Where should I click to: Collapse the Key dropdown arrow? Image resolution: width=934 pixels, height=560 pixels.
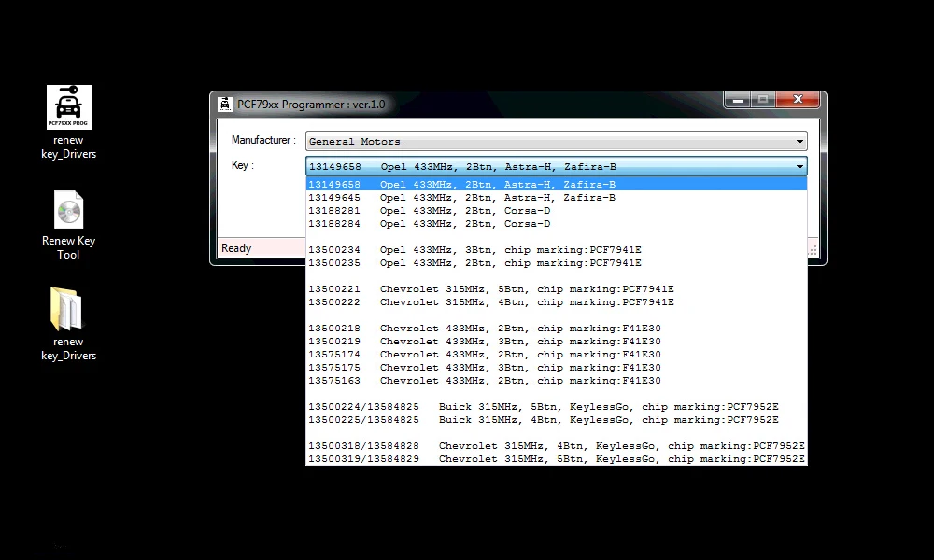800,167
